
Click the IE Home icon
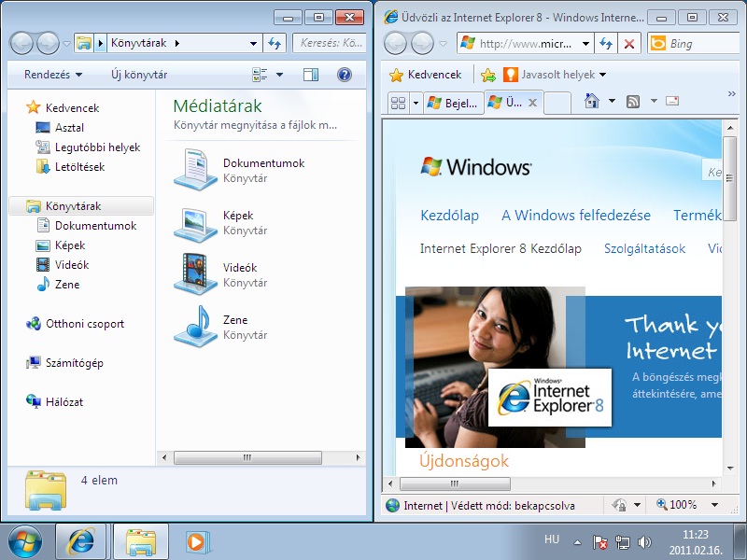[x=592, y=101]
